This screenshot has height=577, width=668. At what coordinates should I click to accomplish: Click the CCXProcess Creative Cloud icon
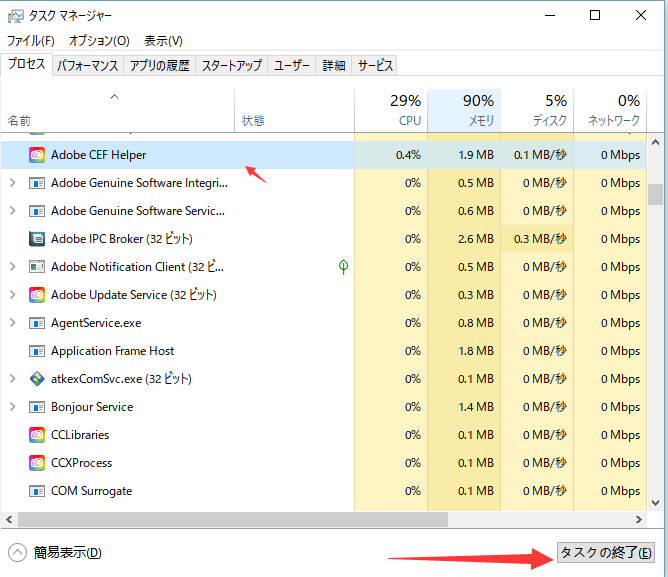[37, 463]
